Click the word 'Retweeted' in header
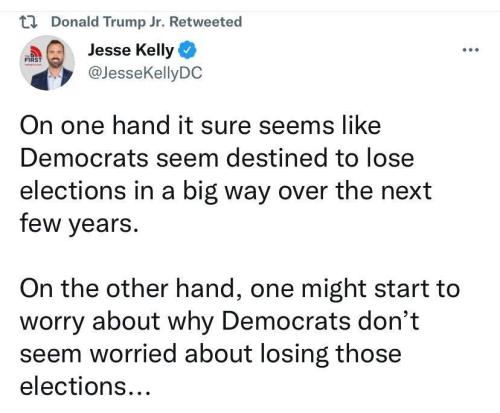The width and height of the screenshot is (500, 413). [x=206, y=22]
